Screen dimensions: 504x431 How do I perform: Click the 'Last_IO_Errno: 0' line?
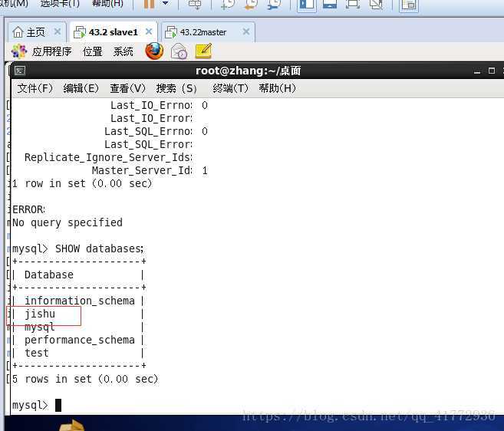159,105
